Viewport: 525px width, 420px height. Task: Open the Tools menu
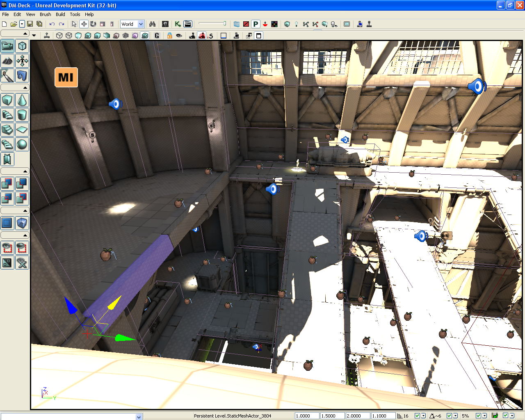(75, 14)
